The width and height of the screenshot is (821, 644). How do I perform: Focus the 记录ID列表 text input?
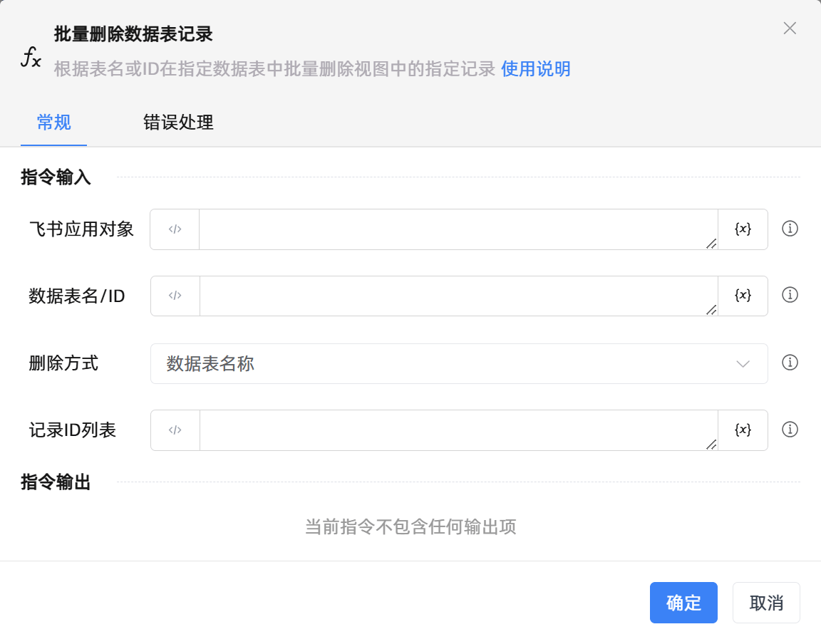458,430
